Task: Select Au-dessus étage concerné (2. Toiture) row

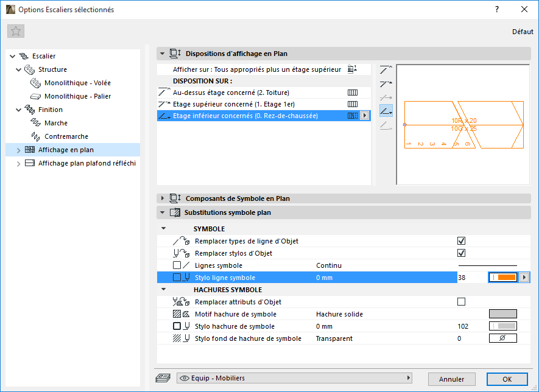Action: [264, 93]
